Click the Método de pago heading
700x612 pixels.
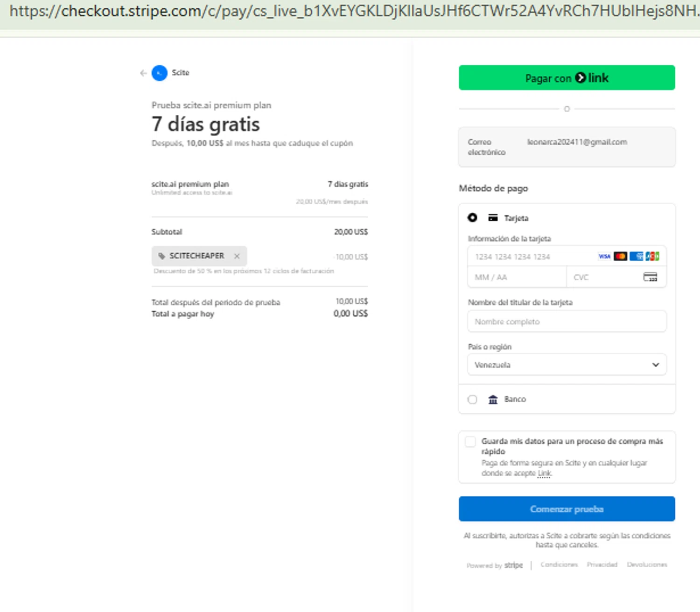pyautogui.click(x=493, y=188)
